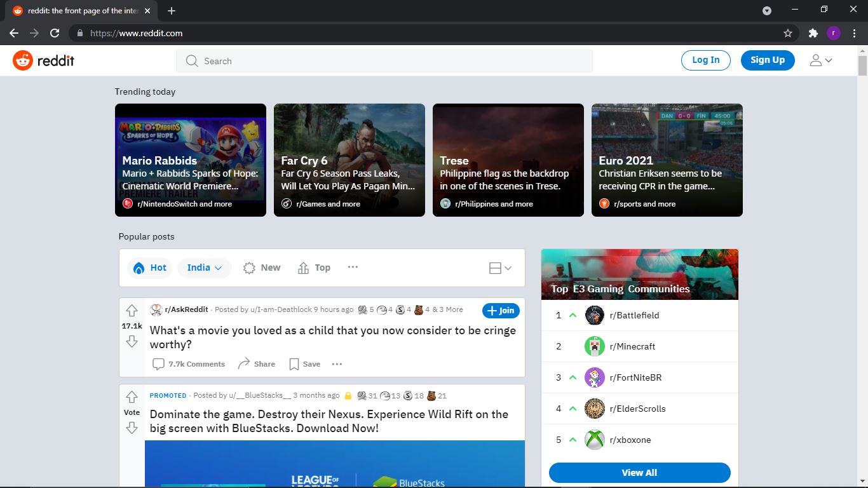The height and width of the screenshot is (488, 868).
Task: View site security lock info
Action: (x=80, y=33)
